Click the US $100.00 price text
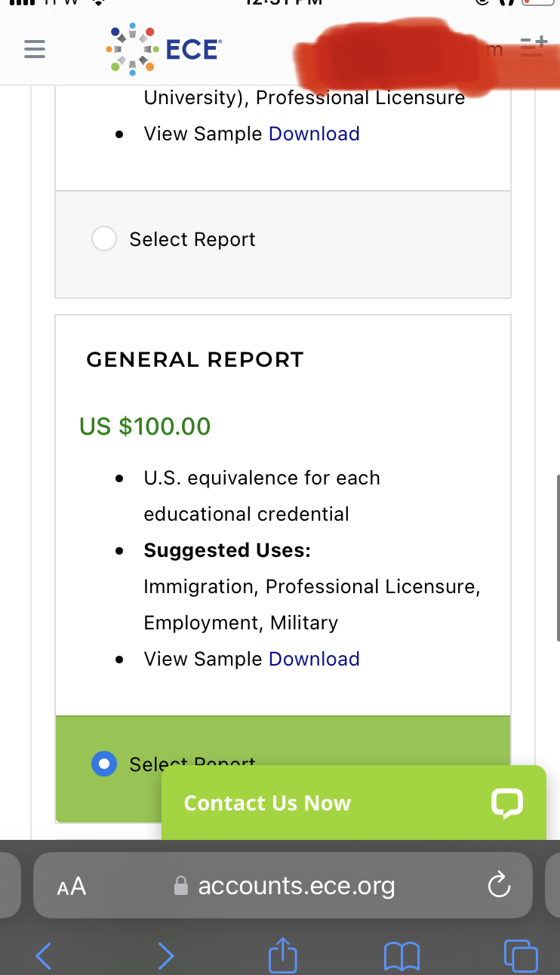The image size is (560, 975). tap(145, 426)
